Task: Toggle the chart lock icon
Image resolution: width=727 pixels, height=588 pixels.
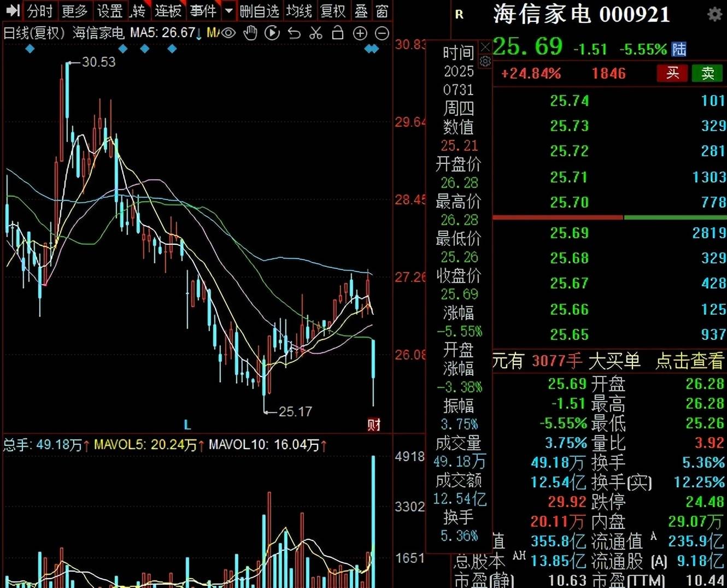Action: click(338, 33)
